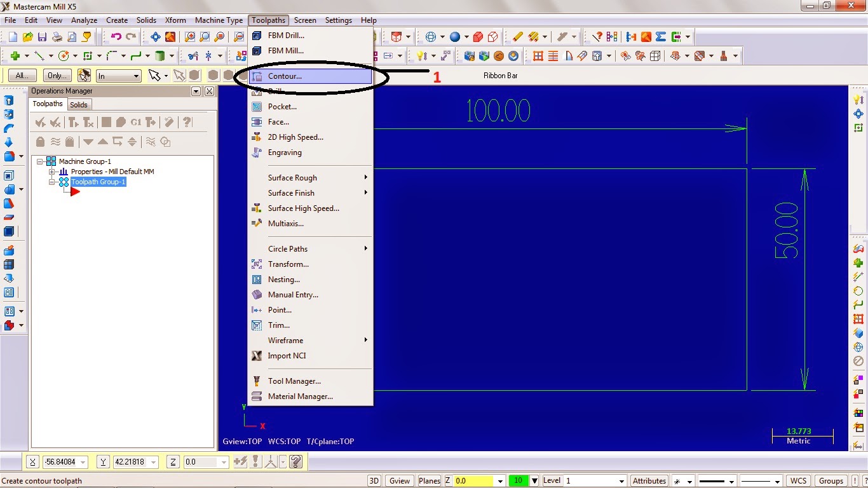This screenshot has height=488, width=868.
Task: Select the Create Line tool icon
Action: (39, 56)
